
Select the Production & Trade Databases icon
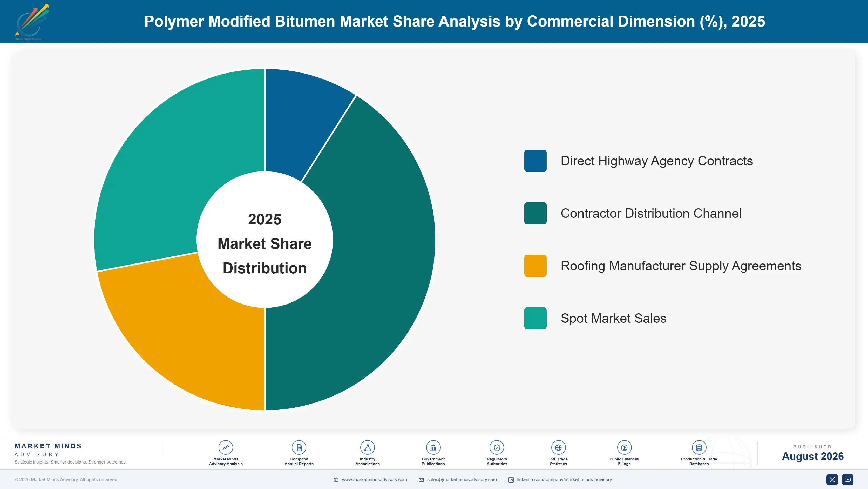[x=699, y=447]
